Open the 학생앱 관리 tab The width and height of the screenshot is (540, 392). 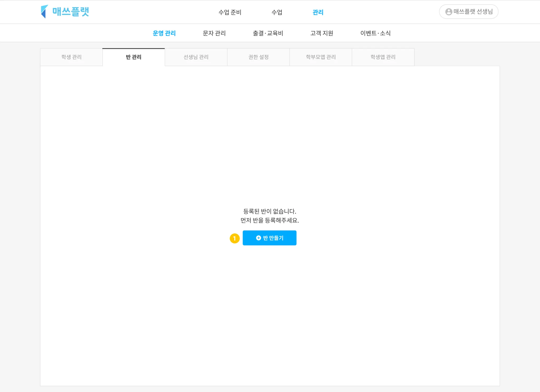click(383, 57)
